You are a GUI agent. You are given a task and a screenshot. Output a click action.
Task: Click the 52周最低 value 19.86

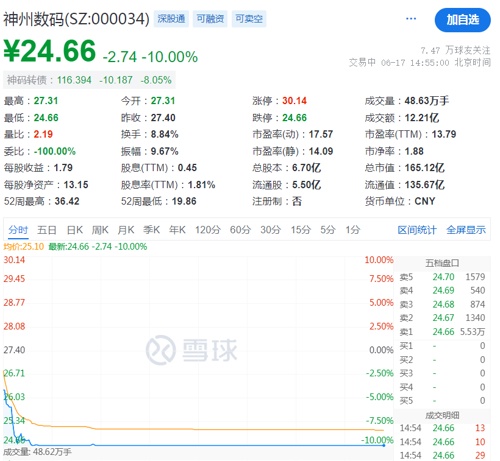[x=184, y=201]
